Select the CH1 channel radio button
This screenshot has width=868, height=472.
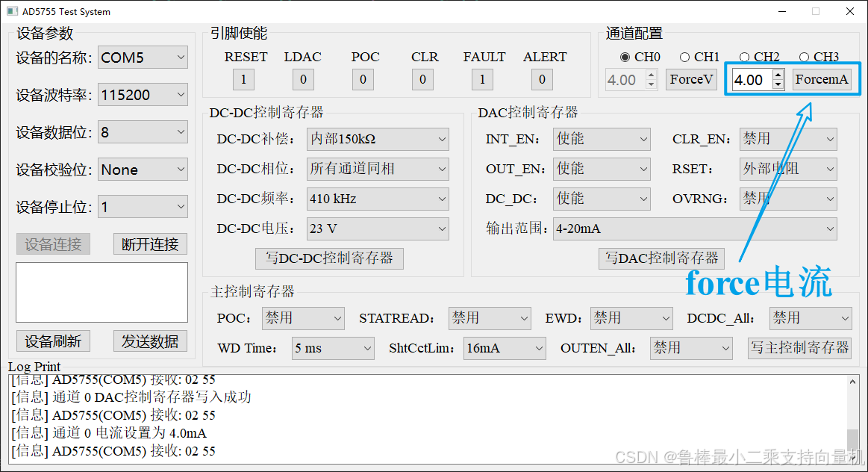[x=684, y=57]
